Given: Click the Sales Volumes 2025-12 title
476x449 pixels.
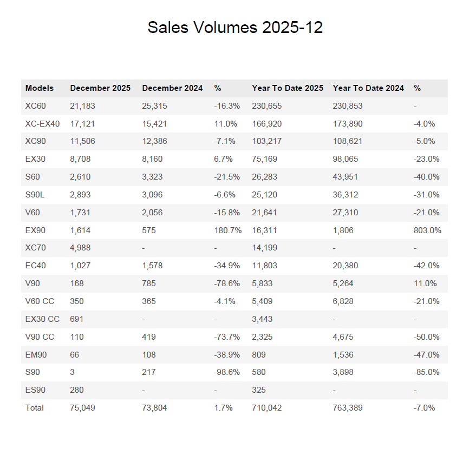Looking at the screenshot, I should click(x=235, y=27).
